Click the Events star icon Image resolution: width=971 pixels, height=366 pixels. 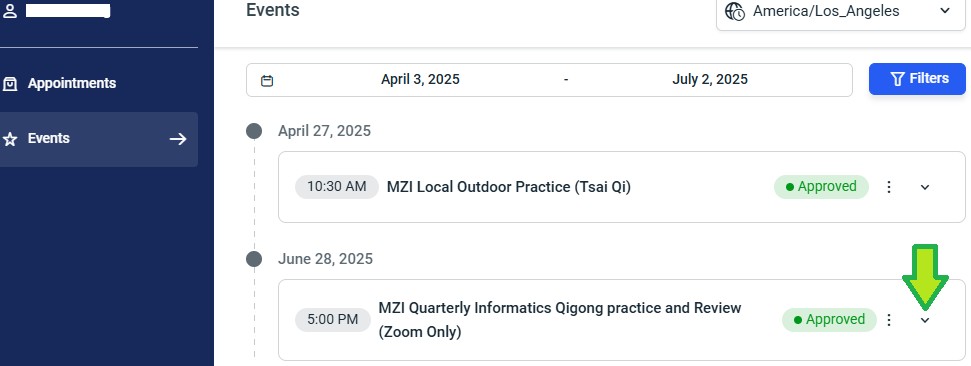point(10,139)
